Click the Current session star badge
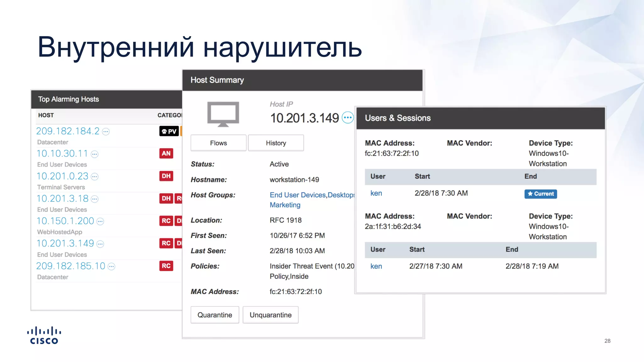The height and width of the screenshot is (362, 644). [x=541, y=194]
